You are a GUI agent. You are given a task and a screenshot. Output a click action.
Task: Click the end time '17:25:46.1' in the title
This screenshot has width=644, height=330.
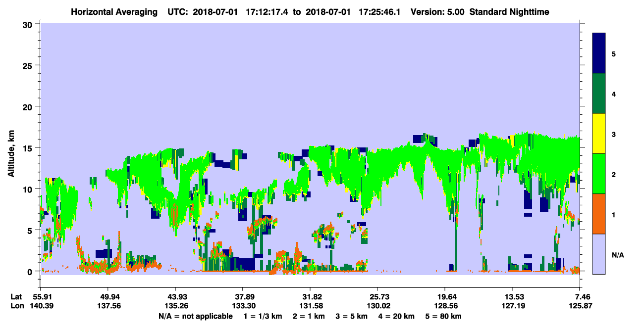378,11
